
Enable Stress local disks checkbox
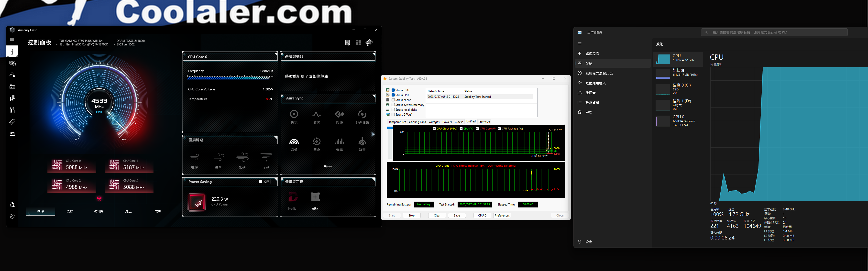393,110
